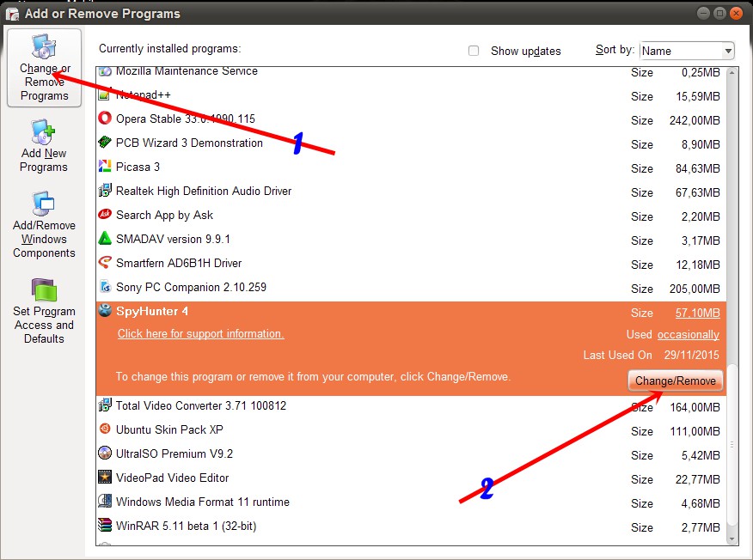Select Windows Media Format 11 runtime entry

(411, 502)
